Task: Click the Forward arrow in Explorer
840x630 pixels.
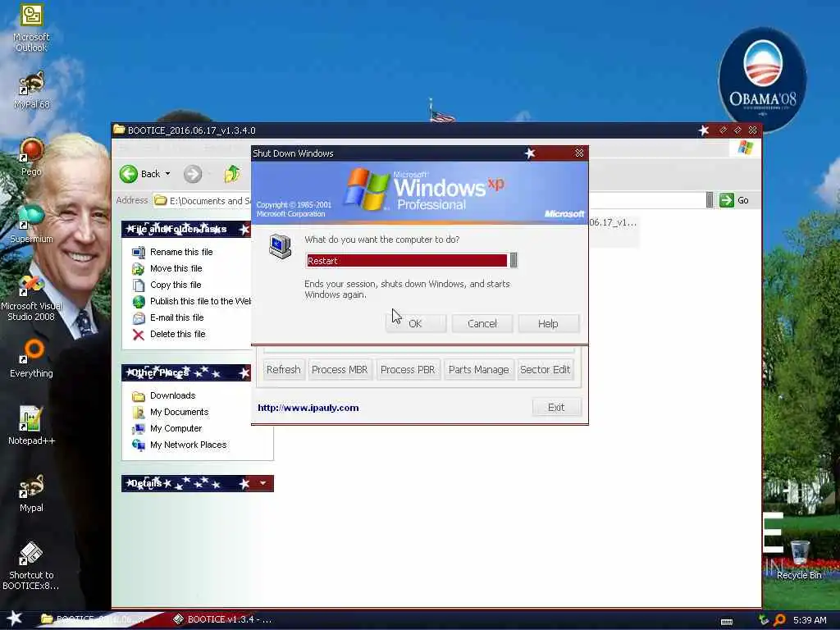Action: (x=193, y=174)
